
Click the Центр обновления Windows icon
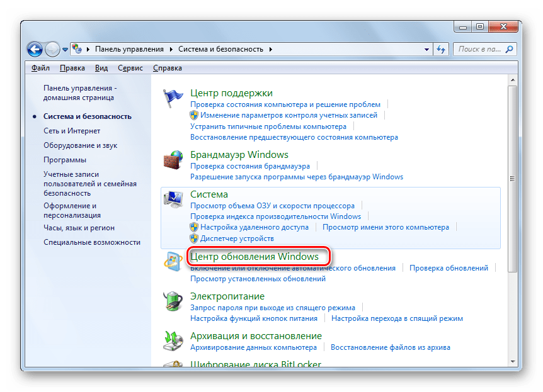[x=173, y=262]
